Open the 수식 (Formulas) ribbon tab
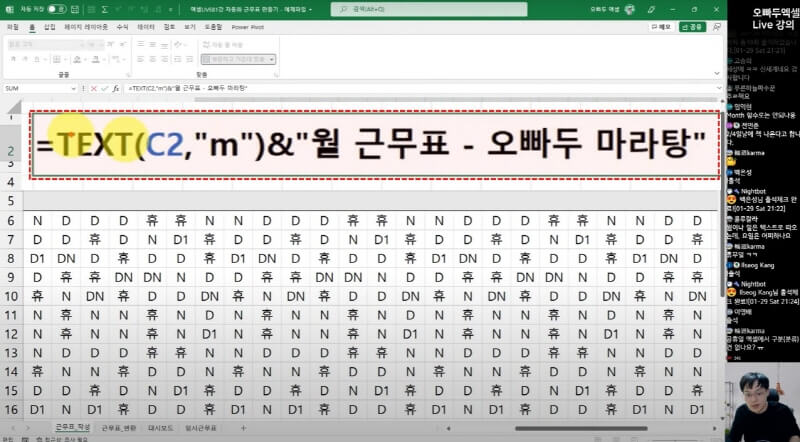The height and width of the screenshot is (442, 800). 122,27
